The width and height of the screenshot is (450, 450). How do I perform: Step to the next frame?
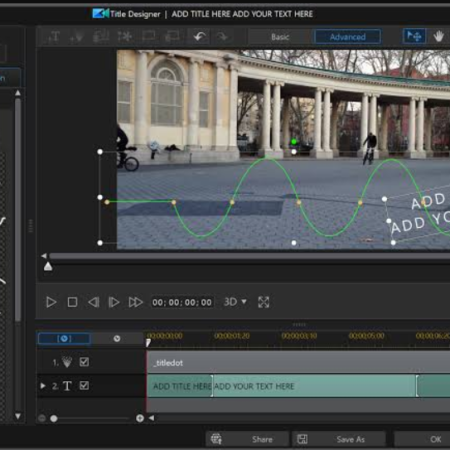[114, 302]
